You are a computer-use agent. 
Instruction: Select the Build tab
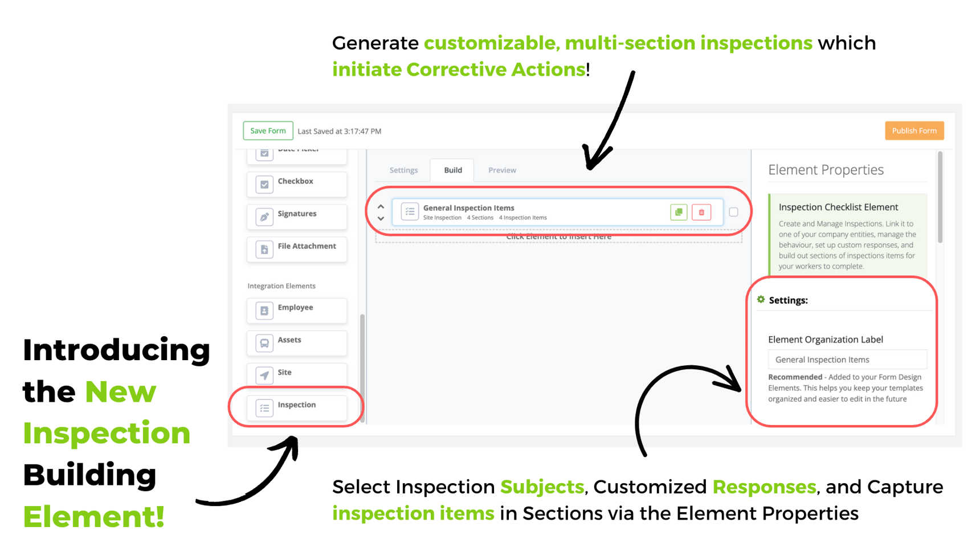[x=452, y=169]
